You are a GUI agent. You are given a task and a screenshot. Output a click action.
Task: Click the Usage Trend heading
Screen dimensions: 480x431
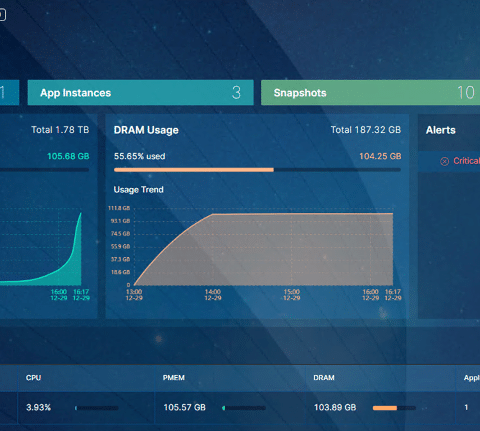click(139, 190)
